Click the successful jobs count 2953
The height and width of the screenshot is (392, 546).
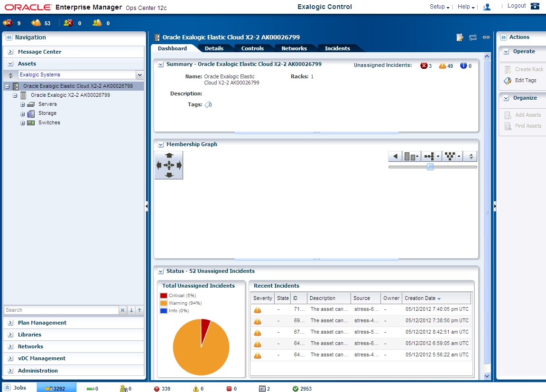click(302, 389)
